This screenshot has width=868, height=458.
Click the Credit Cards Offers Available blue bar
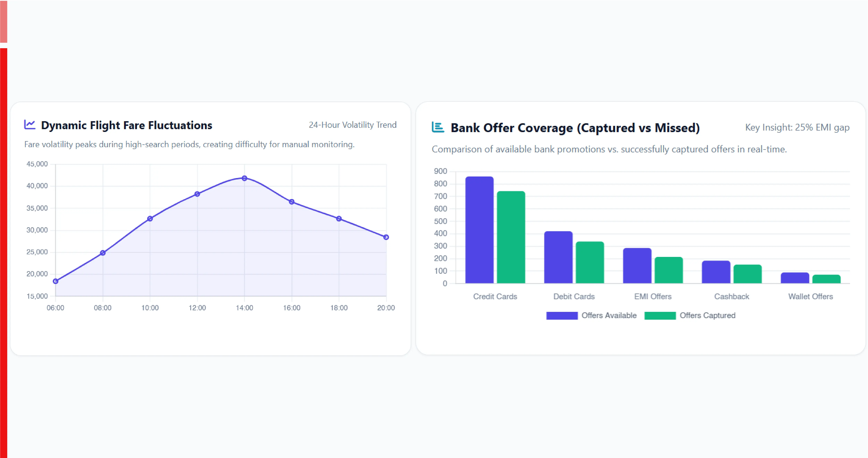click(x=479, y=230)
